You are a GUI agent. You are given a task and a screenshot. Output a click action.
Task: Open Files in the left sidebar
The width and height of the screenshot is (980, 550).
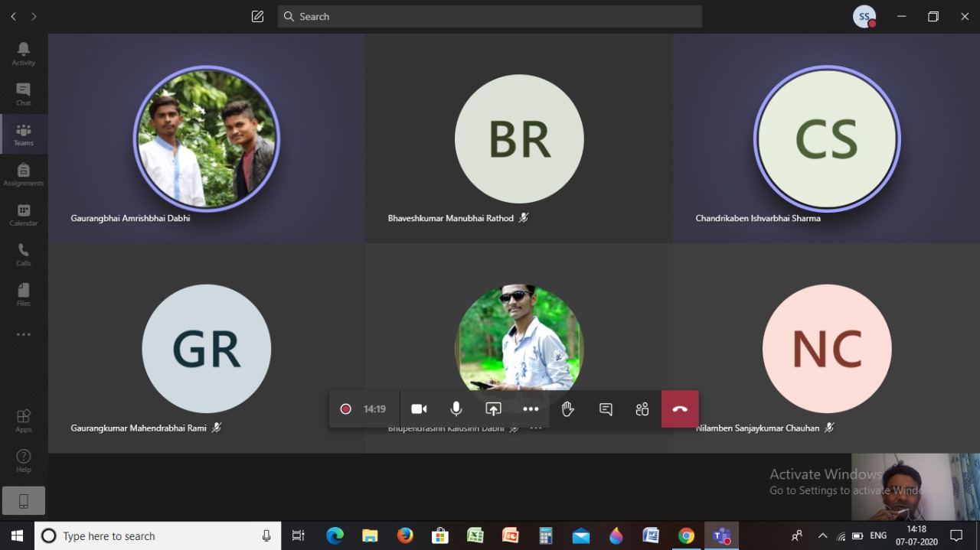[x=23, y=295]
